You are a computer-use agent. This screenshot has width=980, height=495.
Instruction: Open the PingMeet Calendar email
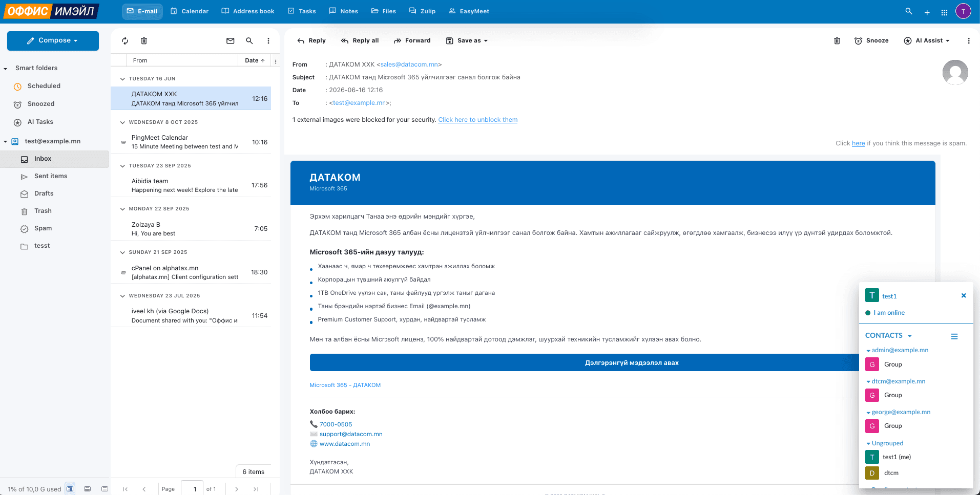(191, 142)
